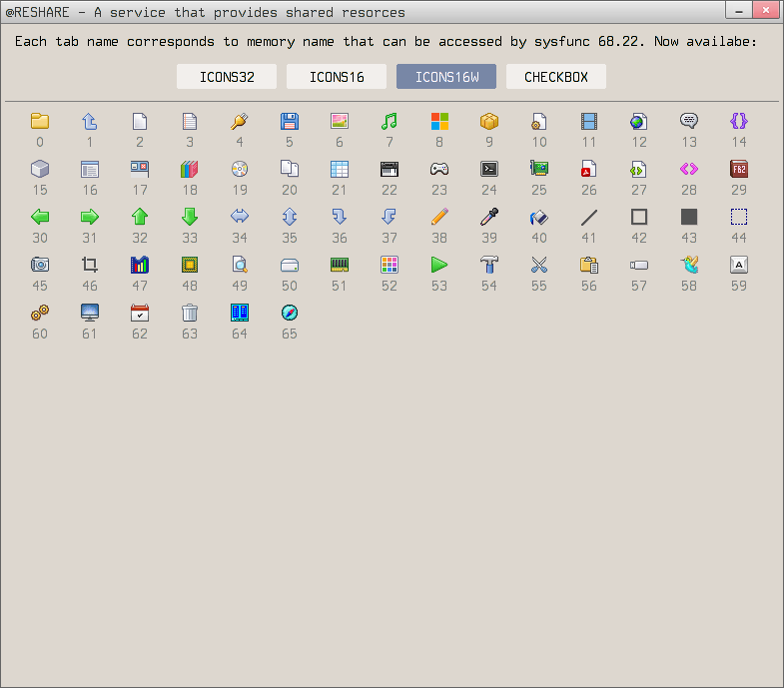The width and height of the screenshot is (784, 688).
Task: Click the letter A font icon 59
Action: pyautogui.click(x=739, y=265)
